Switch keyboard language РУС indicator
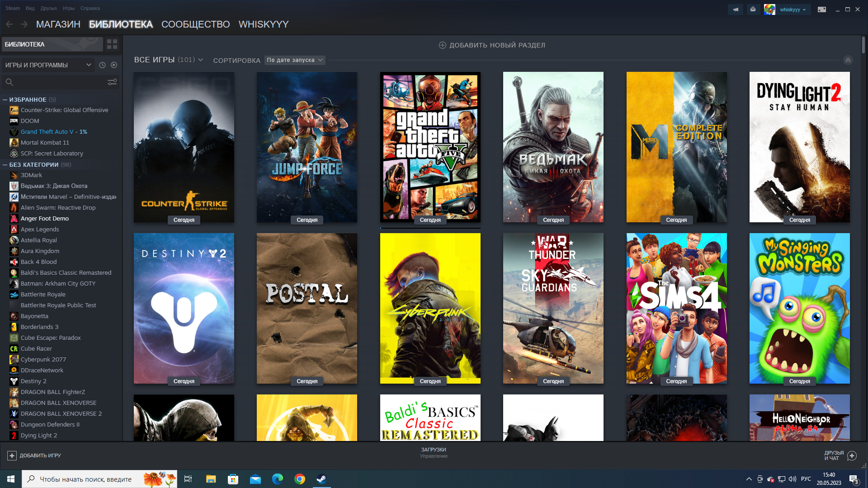Screen dimensions: 868x488 click(x=806, y=479)
